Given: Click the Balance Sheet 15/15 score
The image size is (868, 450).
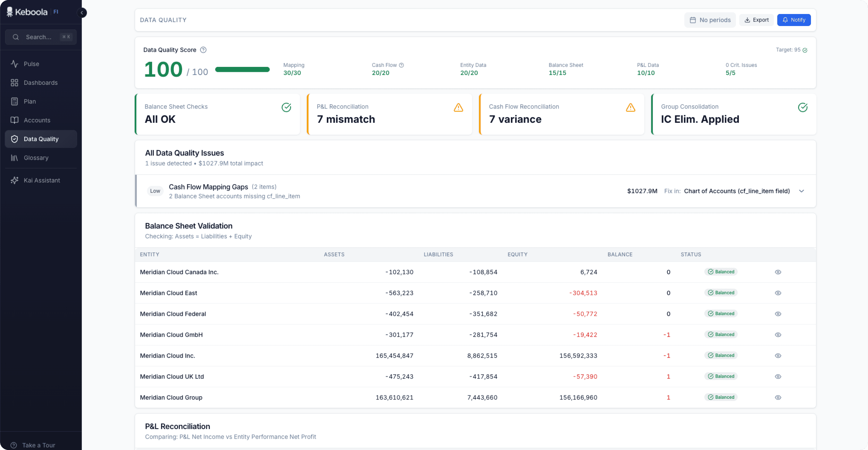Looking at the screenshot, I should tap(566, 69).
